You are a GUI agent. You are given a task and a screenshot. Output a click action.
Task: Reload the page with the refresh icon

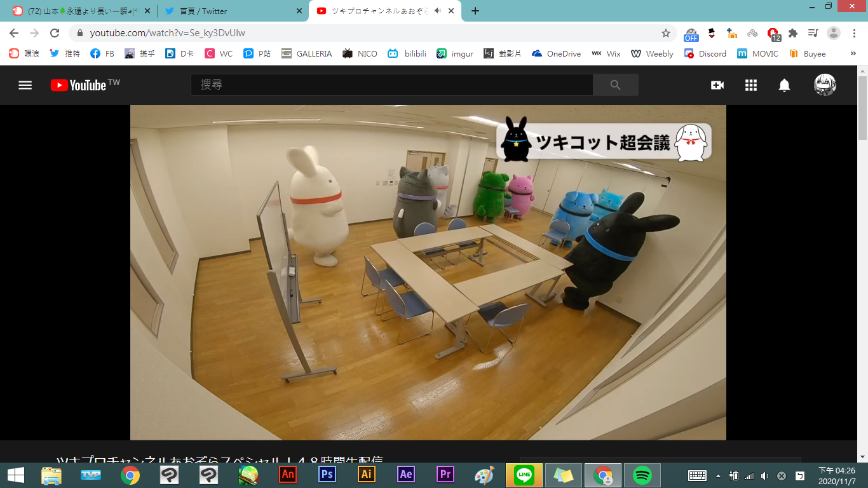[55, 33]
